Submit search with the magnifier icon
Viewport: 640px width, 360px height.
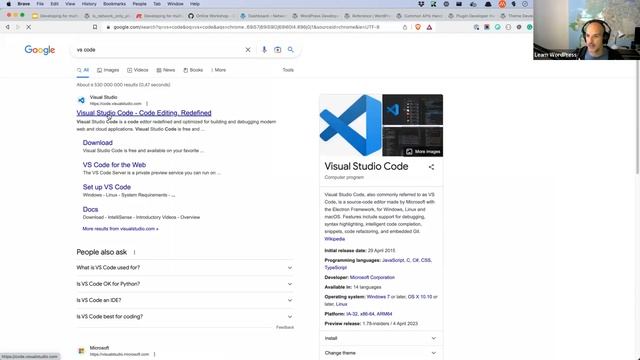(x=291, y=50)
